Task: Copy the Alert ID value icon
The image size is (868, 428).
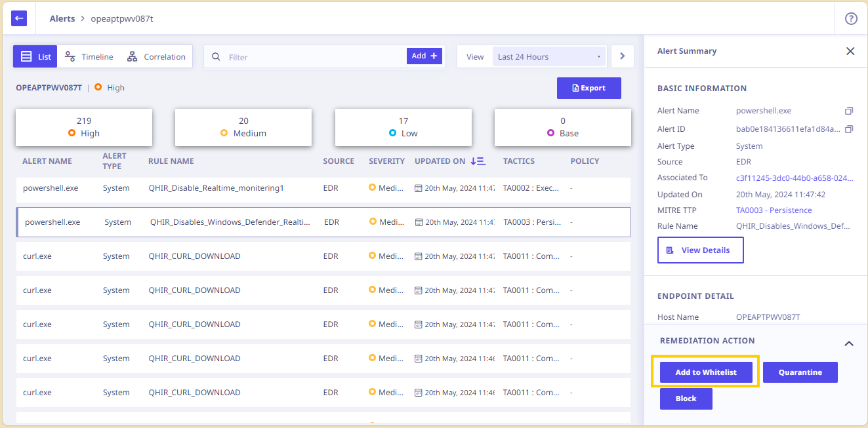Action: point(848,129)
